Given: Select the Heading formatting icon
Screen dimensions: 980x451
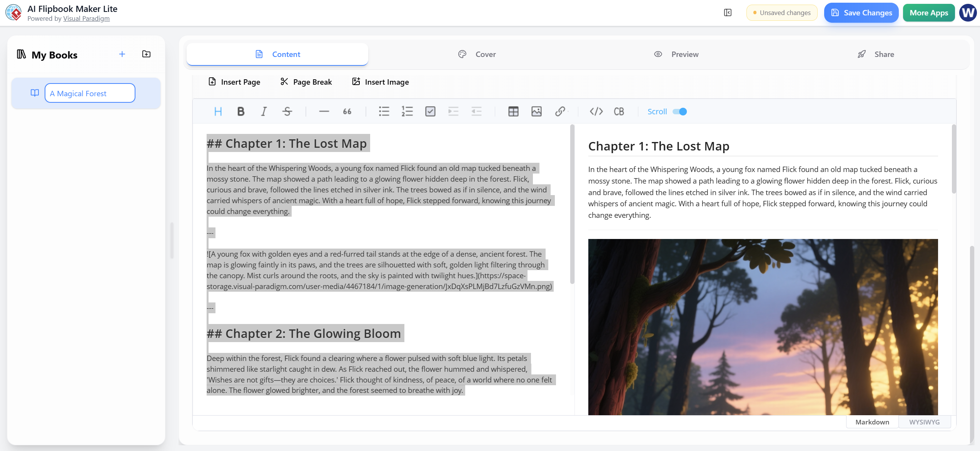Looking at the screenshot, I should 218,111.
